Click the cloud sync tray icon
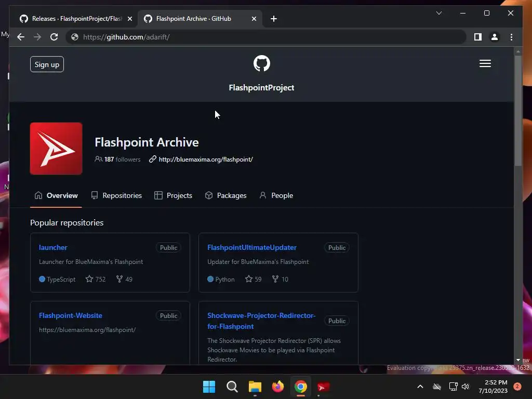Image resolution: width=532 pixels, height=399 pixels. click(437, 387)
